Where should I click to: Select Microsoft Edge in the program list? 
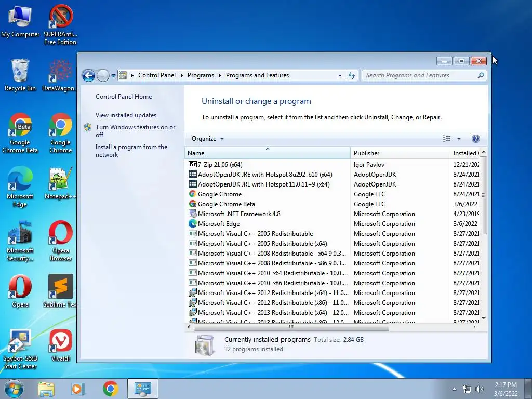click(x=332, y=223)
